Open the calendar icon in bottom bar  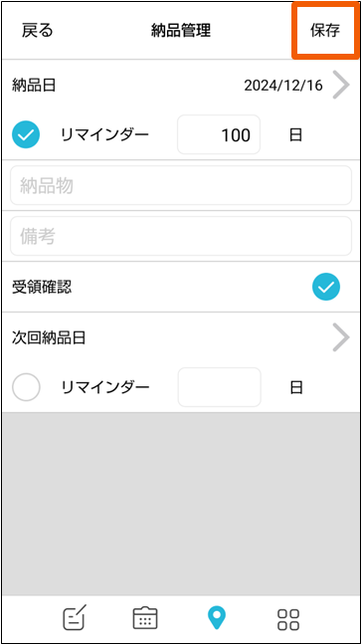[x=145, y=618]
